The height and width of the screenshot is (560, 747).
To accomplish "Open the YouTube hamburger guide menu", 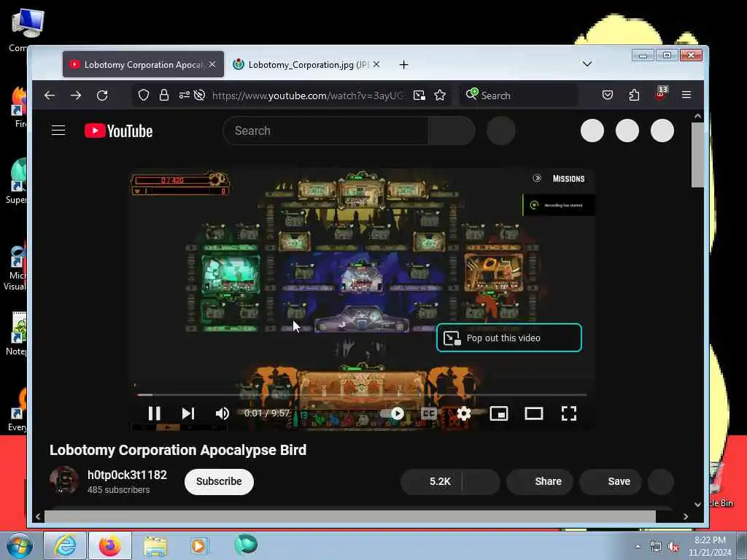I will [x=58, y=131].
